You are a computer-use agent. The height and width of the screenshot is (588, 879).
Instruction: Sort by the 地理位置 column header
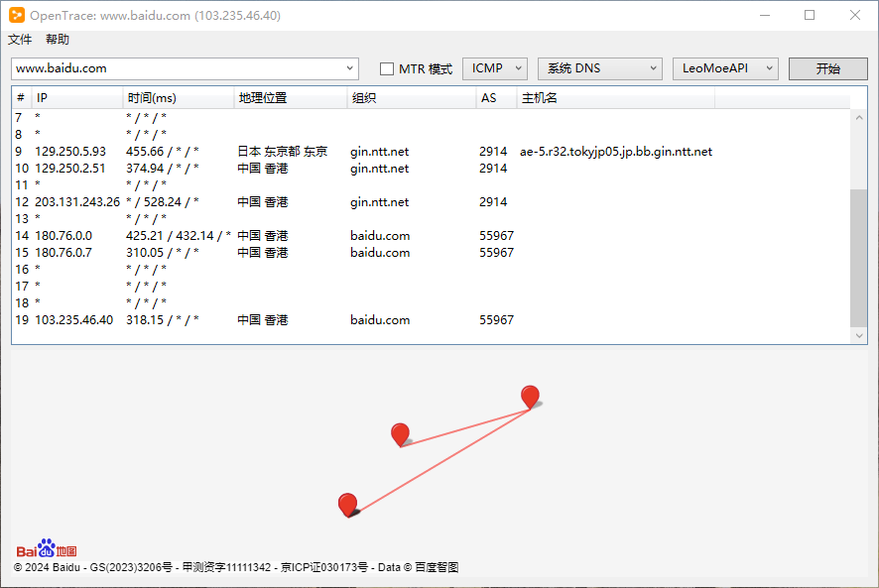pos(291,98)
